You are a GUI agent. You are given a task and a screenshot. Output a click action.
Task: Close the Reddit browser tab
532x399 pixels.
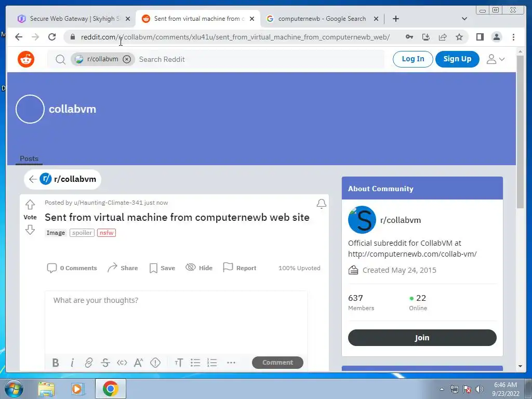coord(252,19)
